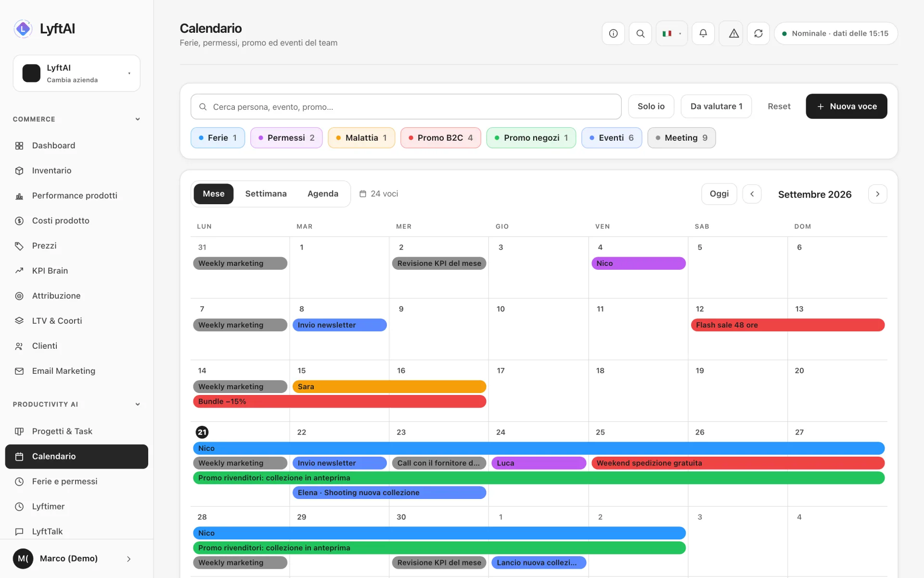Image resolution: width=924 pixels, height=578 pixels.
Task: Toggle the Promo negozi filter
Action: click(x=531, y=138)
